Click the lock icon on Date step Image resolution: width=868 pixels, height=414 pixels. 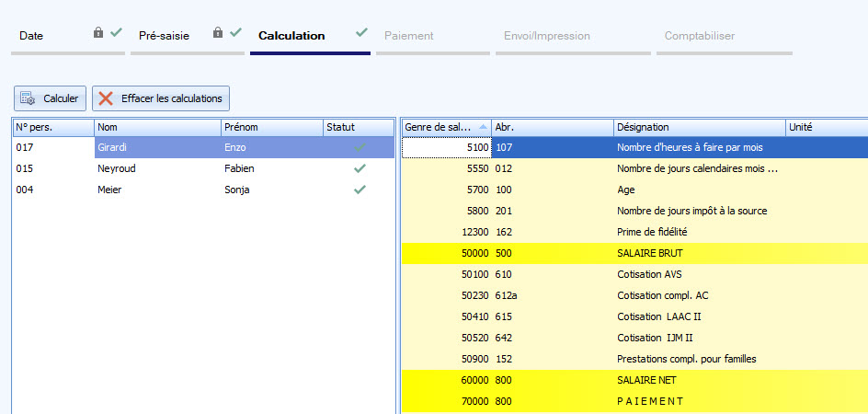click(98, 33)
